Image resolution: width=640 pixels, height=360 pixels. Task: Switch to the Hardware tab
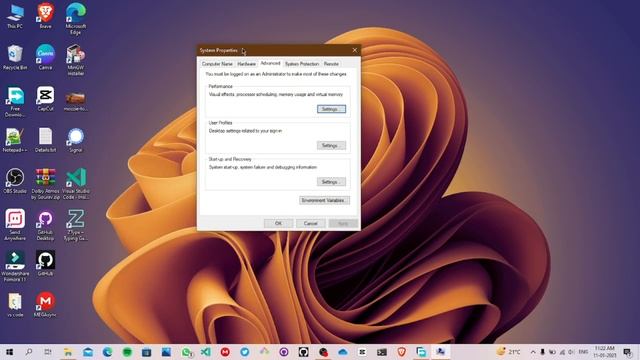pyautogui.click(x=247, y=64)
